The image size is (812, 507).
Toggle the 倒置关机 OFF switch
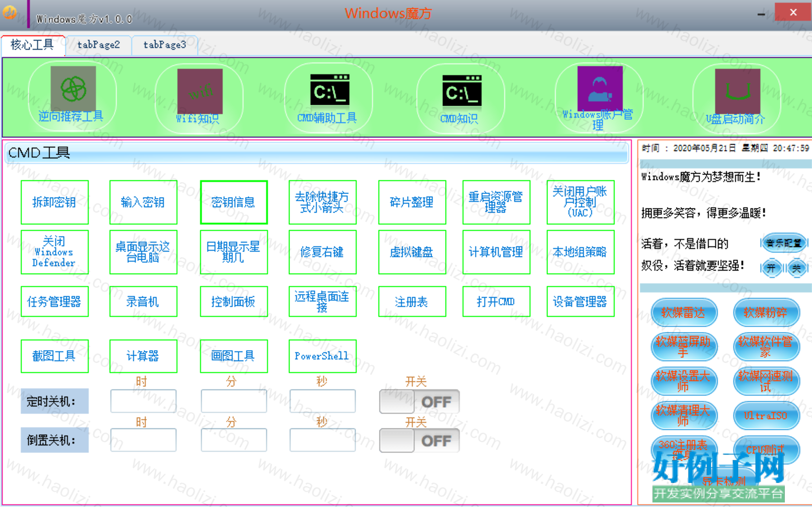pyautogui.click(x=420, y=440)
